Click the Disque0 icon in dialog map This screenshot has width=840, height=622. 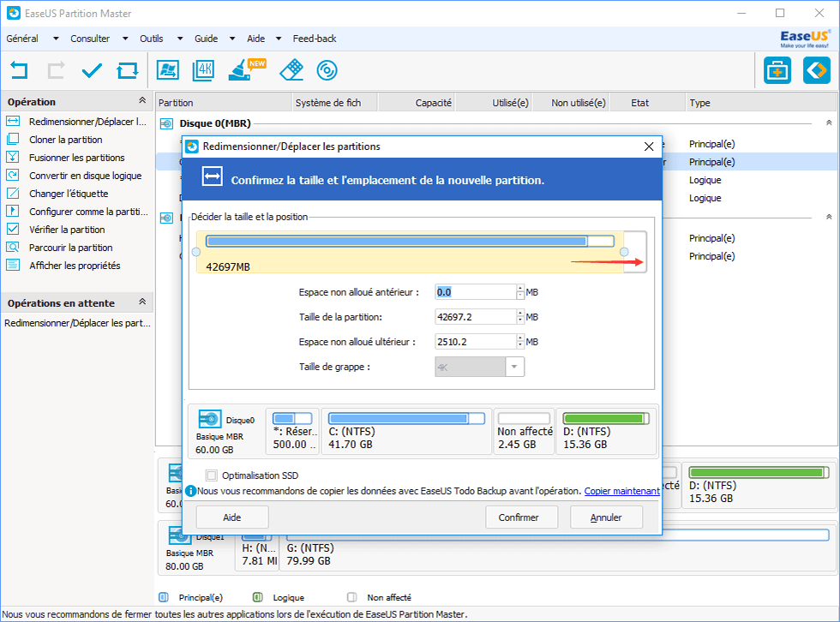tap(209, 419)
